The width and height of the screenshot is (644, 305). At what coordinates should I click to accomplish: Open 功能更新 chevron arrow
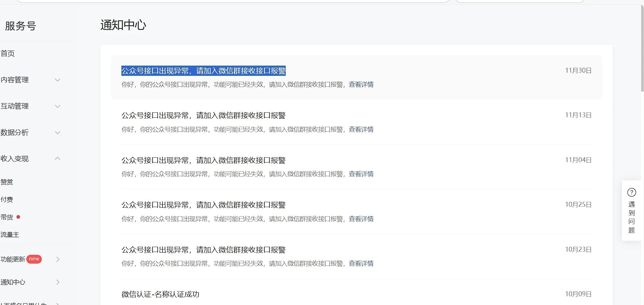[x=58, y=259]
